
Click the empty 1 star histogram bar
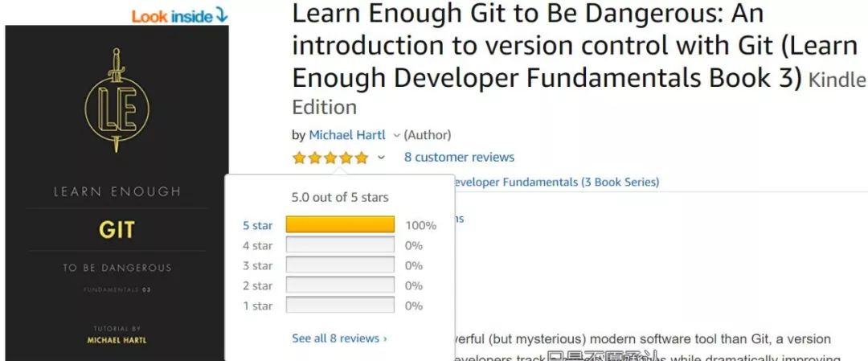(x=340, y=305)
